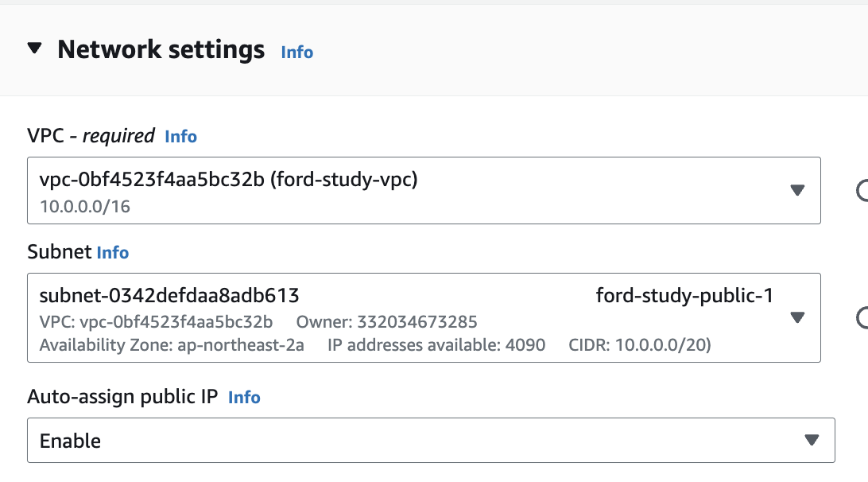
Task: Click ford-study-public-1 name in Subnet selector
Action: pyautogui.click(x=684, y=295)
